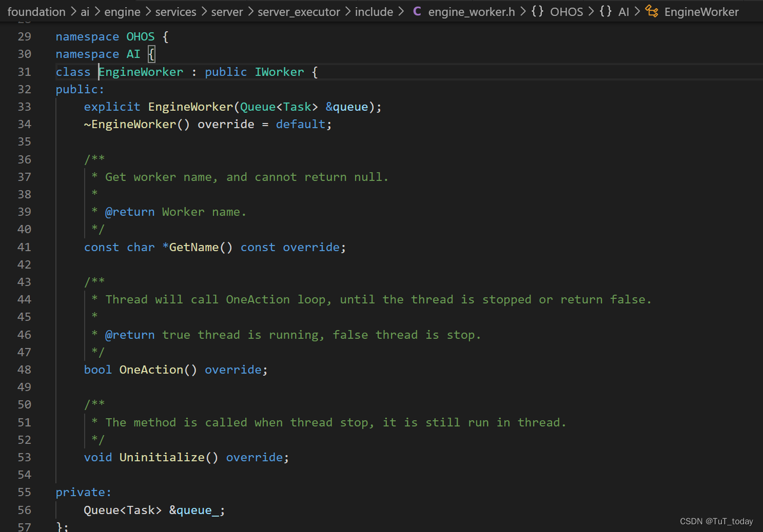Open the 'ai' breadcrumb segment
The image size is (763, 532).
[85, 11]
